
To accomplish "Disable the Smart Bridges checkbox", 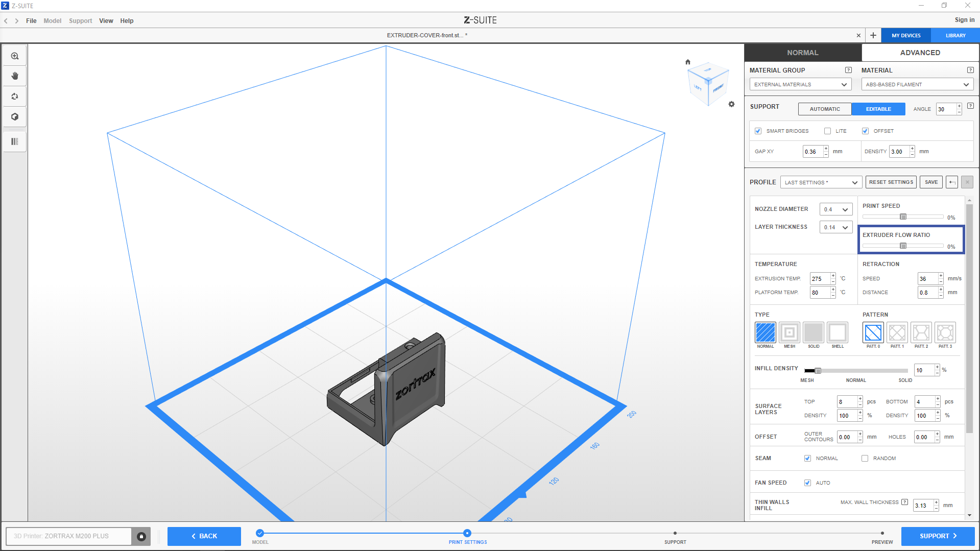I will [758, 131].
